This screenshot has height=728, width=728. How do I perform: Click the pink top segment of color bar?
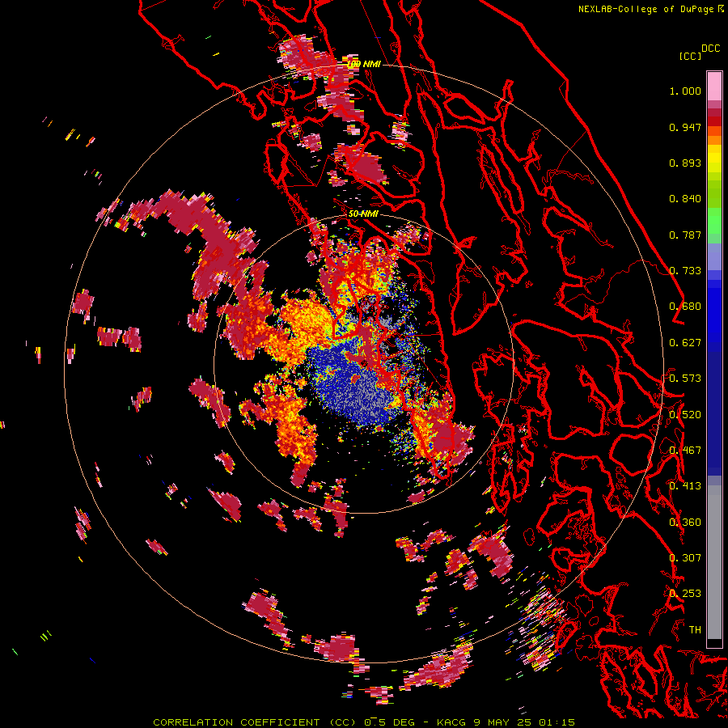714,86
